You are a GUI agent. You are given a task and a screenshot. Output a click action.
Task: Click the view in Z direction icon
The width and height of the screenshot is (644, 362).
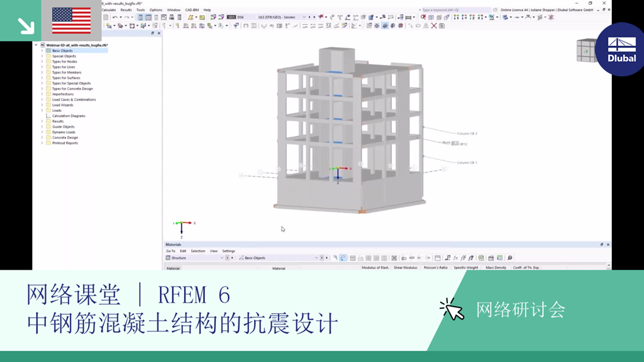(472, 17)
